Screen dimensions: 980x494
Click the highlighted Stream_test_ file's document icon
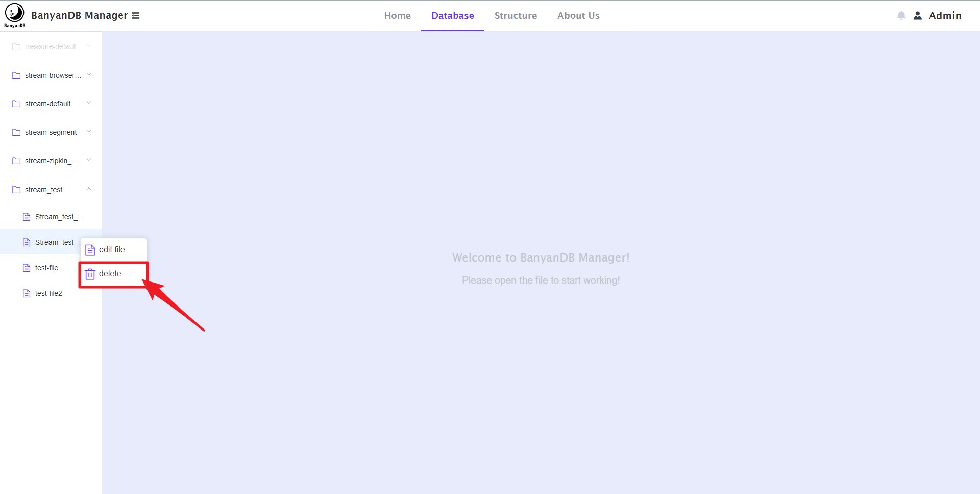coord(27,242)
